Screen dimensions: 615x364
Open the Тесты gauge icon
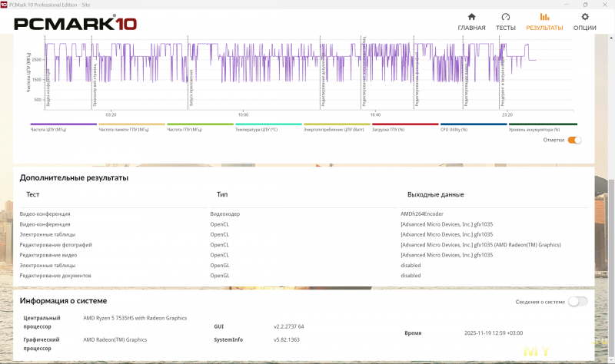(505, 17)
